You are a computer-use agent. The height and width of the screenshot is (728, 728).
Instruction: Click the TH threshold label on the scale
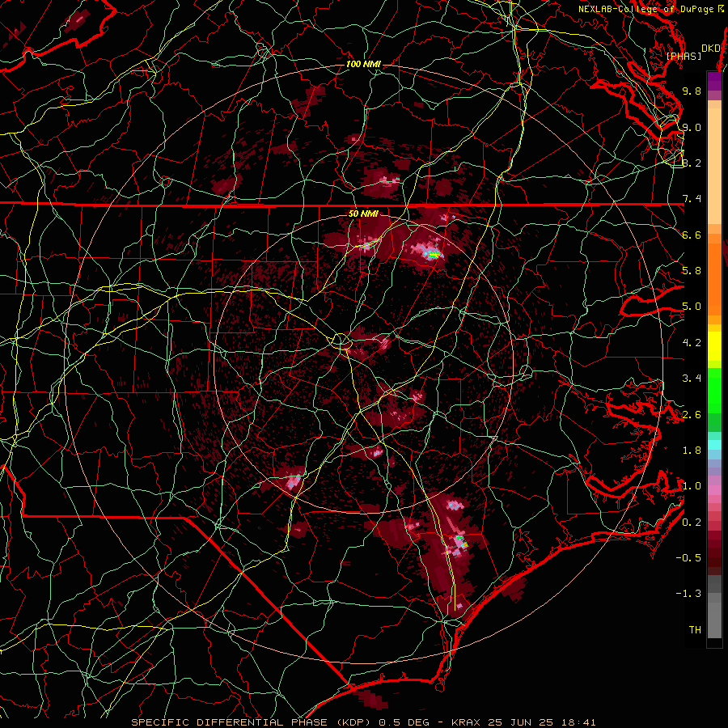tap(695, 630)
